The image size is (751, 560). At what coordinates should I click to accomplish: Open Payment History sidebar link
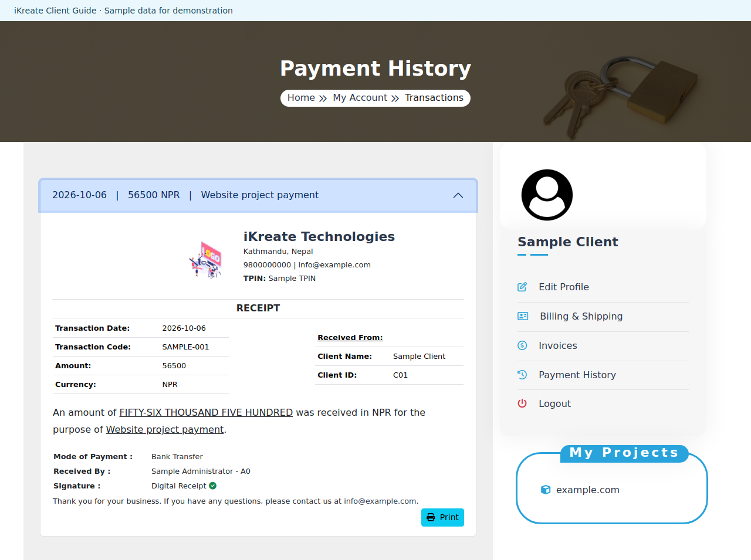click(x=577, y=375)
